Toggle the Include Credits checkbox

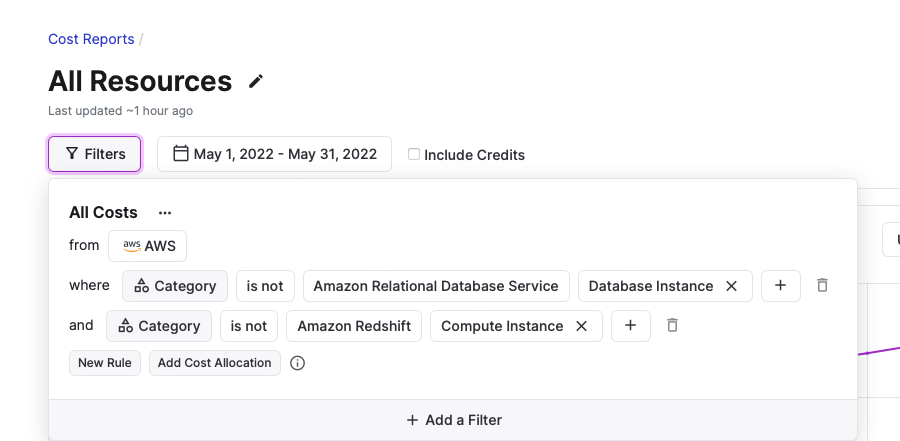(x=414, y=155)
